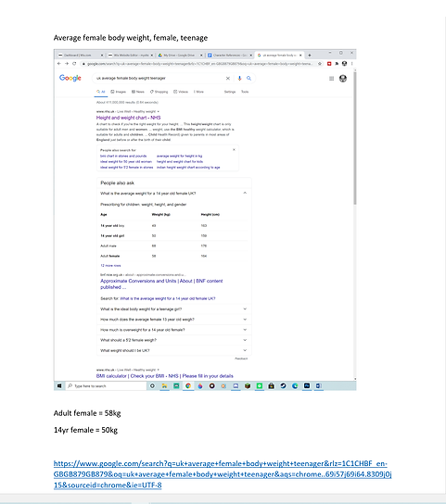Select the Images search filter
Viewport: 446px width, 504px height.
(x=119, y=92)
